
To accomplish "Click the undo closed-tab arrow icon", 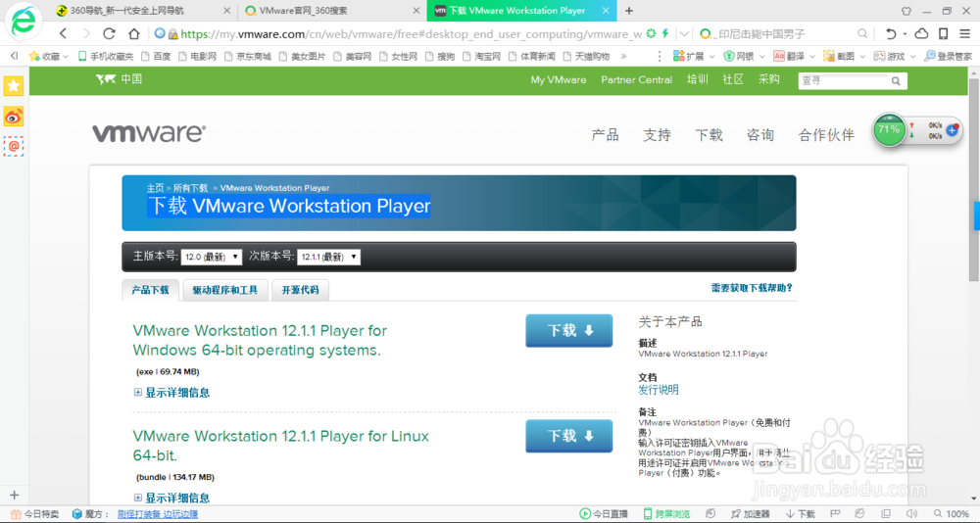I will 891,33.
